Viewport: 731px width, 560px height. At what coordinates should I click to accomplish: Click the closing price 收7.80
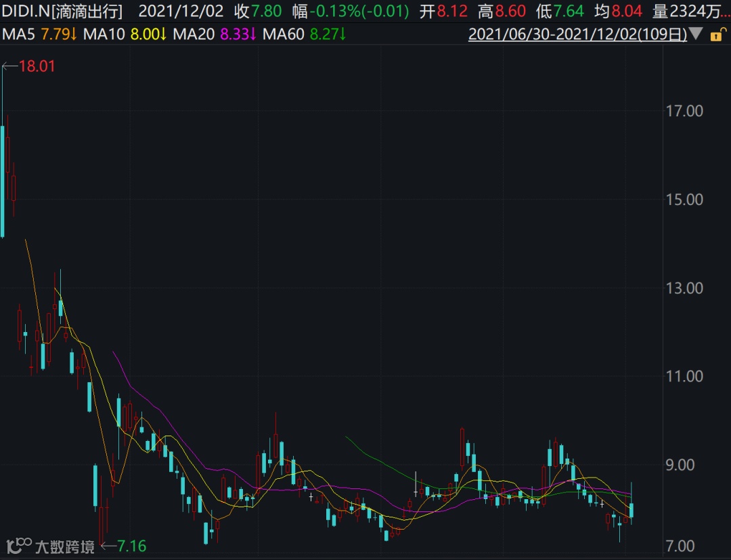coord(258,11)
